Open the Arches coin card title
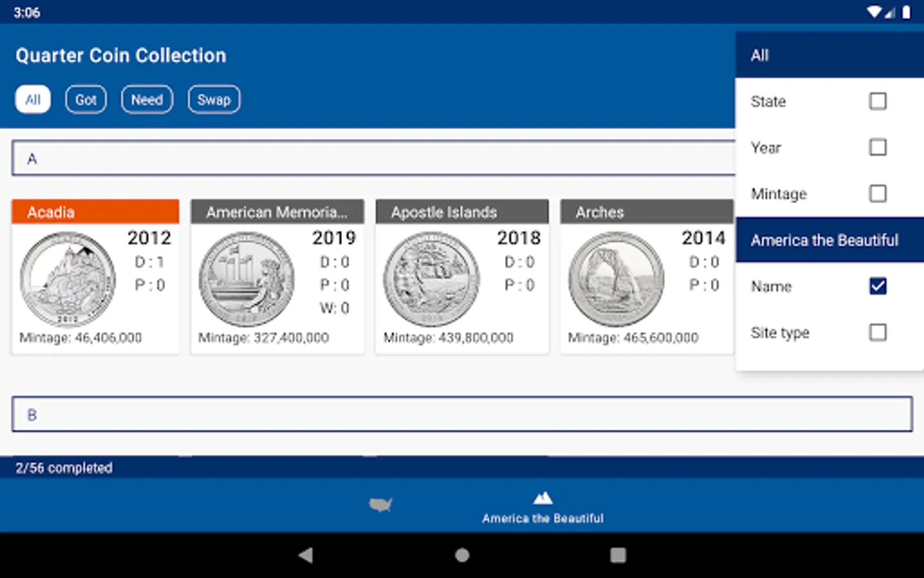Image resolution: width=924 pixels, height=578 pixels. pos(647,212)
